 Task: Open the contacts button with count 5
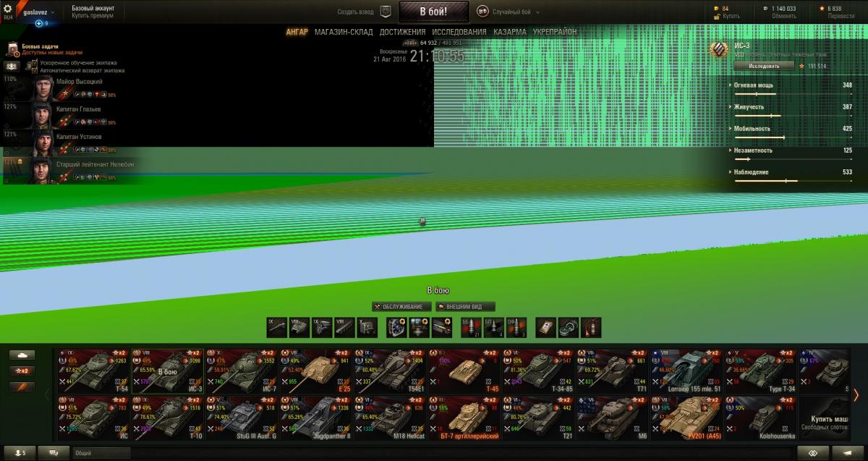coord(18,453)
